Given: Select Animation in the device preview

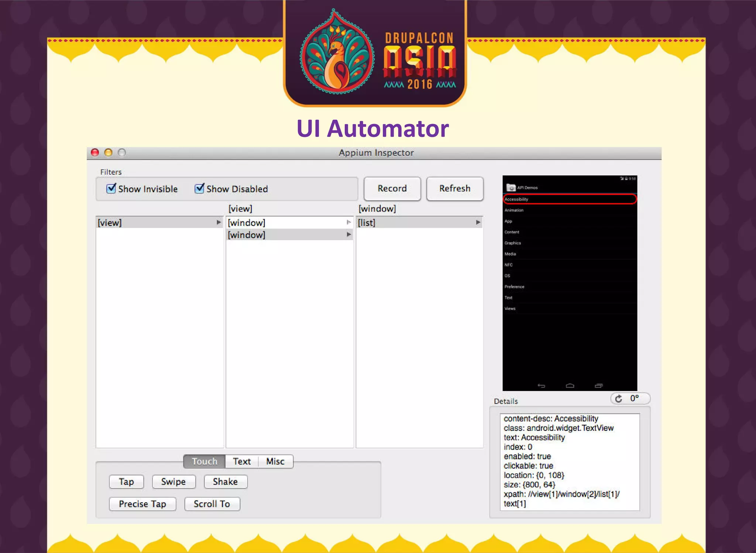Looking at the screenshot, I should pos(514,210).
